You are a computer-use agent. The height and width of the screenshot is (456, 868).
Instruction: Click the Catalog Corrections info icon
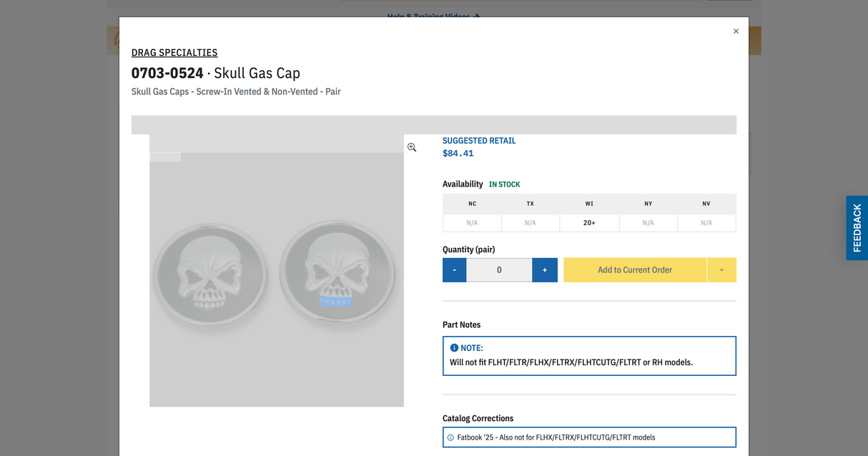(x=450, y=437)
